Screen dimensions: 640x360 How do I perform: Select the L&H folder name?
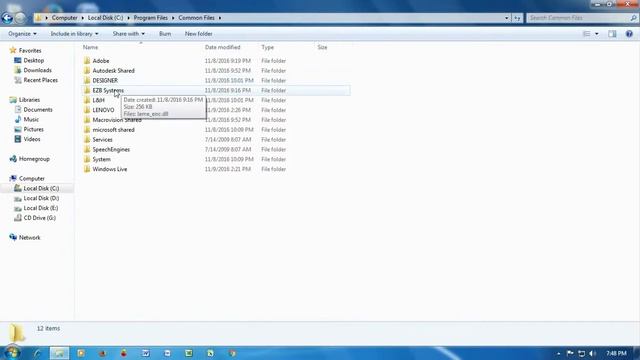[x=98, y=100]
